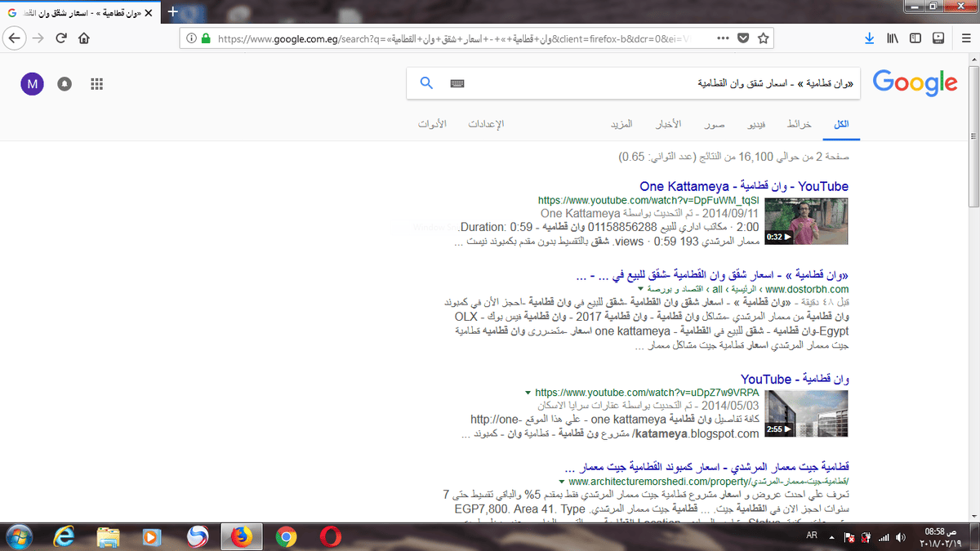
Task: Play the building video thumbnail 2:55
Action: pyautogui.click(x=806, y=413)
